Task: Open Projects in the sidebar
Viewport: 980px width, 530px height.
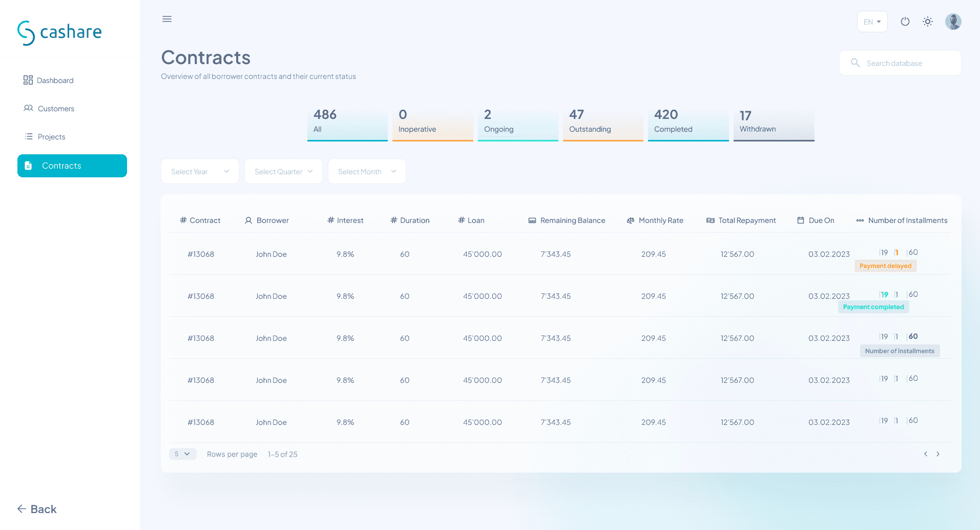Action: click(x=45, y=137)
